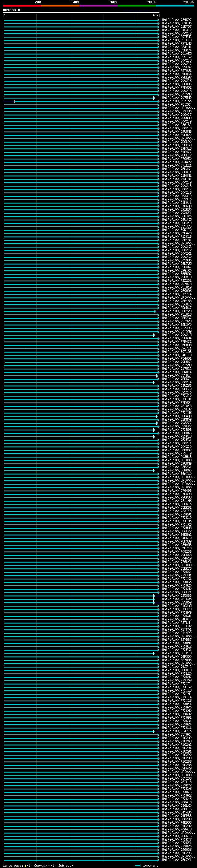Open hit UniRef100_Q6XE35
Image resolution: width=197 pixels, height=868 pixels.
pyautogui.click(x=176, y=23)
